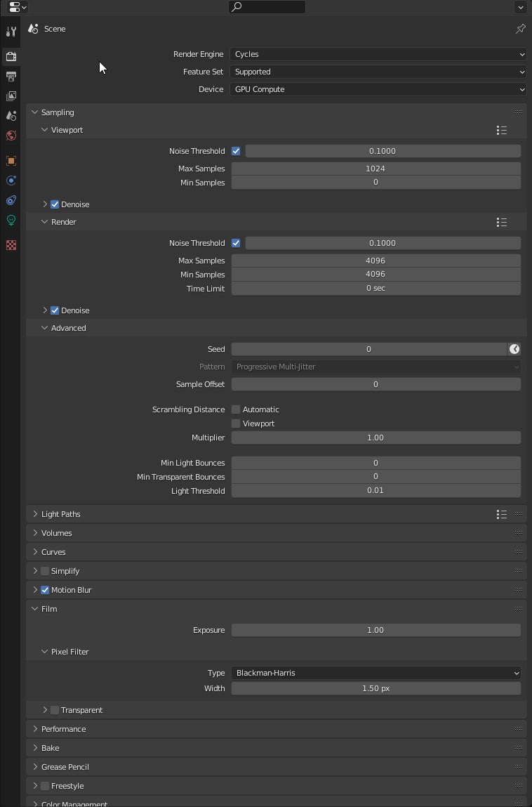Image resolution: width=532 pixels, height=807 pixels.
Task: Switch to Render properties tab
Action: (x=11, y=56)
